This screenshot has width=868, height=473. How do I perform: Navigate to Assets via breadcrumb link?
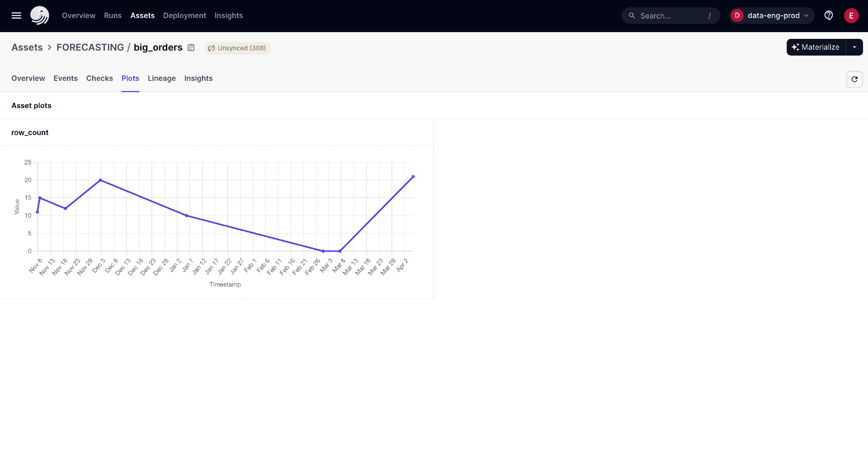(x=27, y=47)
